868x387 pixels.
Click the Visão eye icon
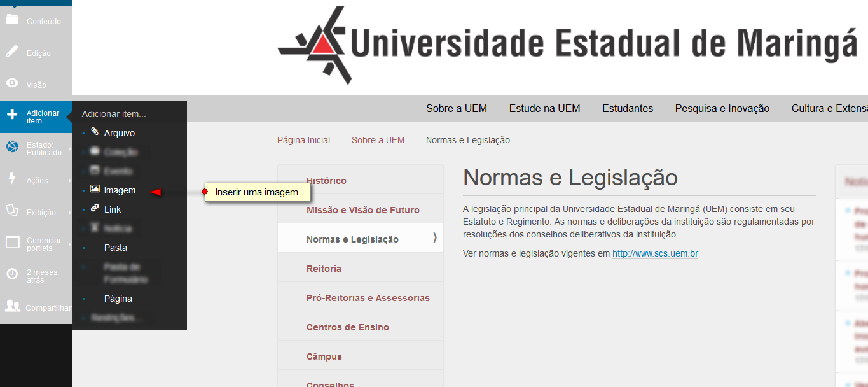click(x=12, y=83)
